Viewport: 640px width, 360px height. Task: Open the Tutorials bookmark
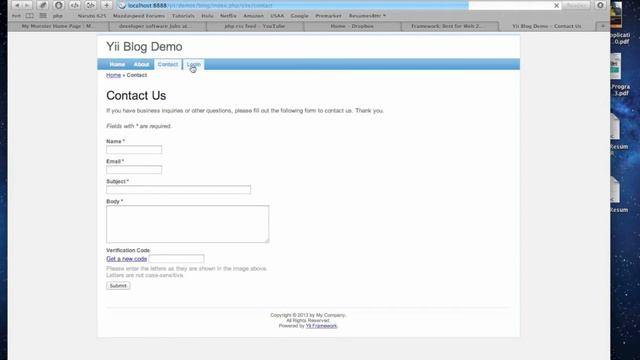point(183,16)
